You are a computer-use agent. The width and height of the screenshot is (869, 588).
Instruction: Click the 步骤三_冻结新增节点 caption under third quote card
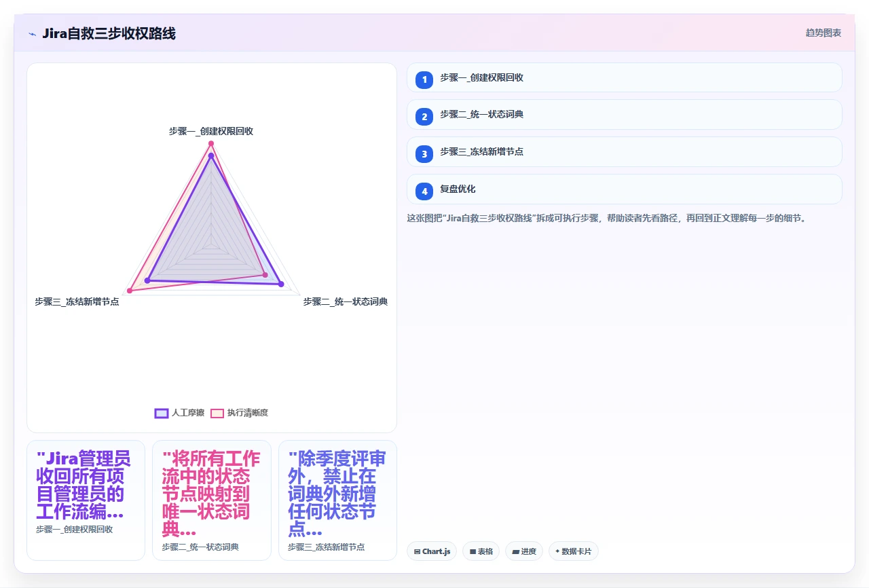tap(327, 547)
